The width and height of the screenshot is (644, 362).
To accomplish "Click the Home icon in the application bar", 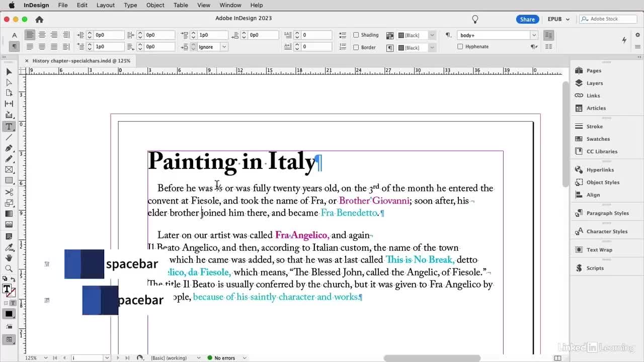I will [39, 19].
